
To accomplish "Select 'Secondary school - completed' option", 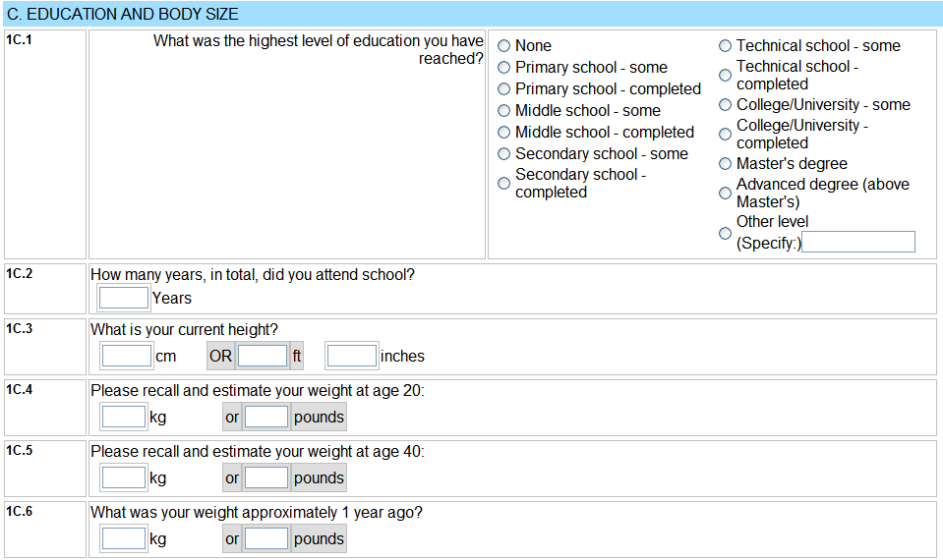I will pos(503,184).
